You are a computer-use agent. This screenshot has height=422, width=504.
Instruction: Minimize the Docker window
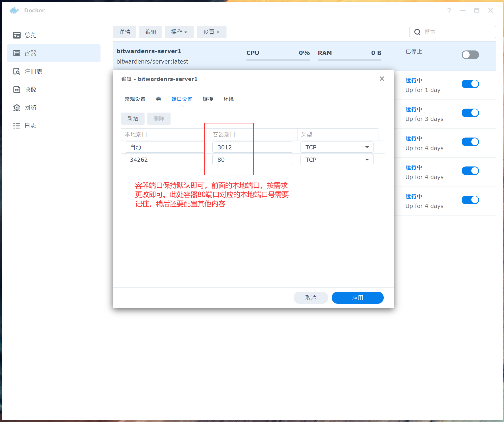[x=463, y=10]
